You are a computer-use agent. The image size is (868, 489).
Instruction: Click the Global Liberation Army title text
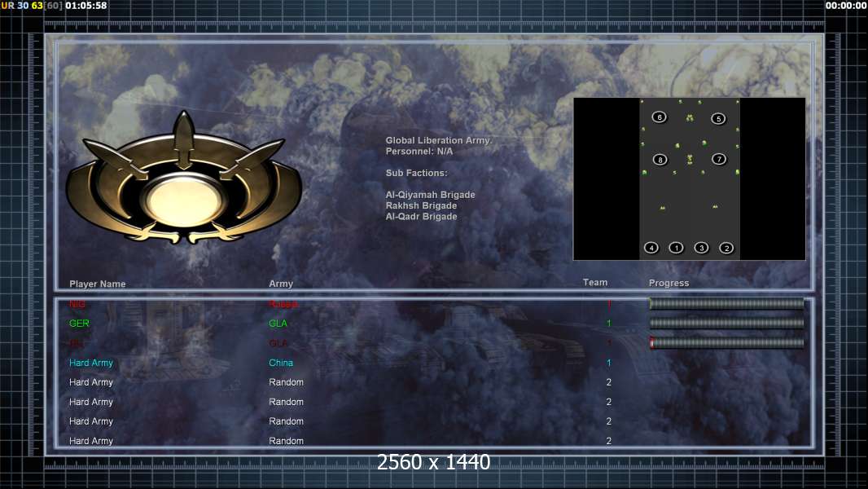[x=438, y=140]
